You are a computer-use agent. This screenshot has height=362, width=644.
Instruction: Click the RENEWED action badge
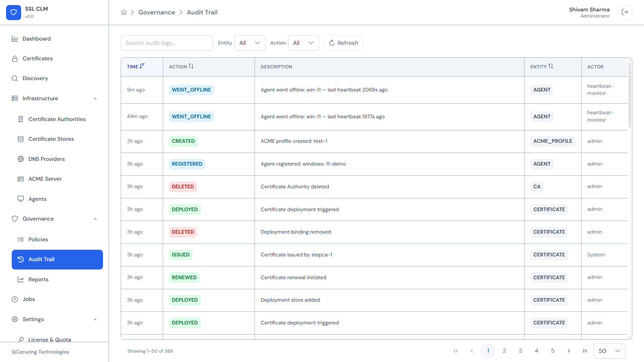184,278
